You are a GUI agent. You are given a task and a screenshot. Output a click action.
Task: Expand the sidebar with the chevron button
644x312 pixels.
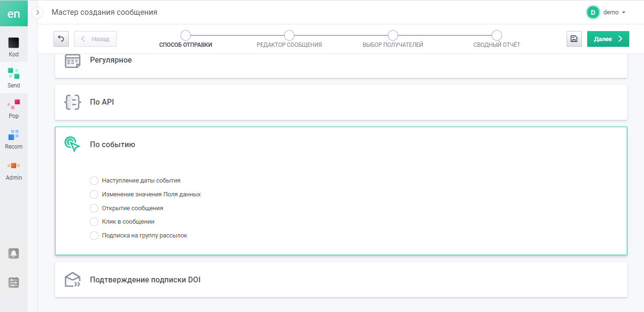(38, 13)
